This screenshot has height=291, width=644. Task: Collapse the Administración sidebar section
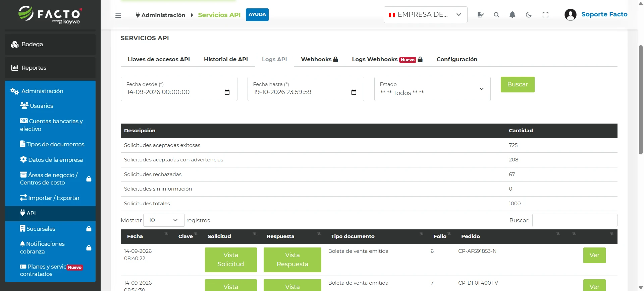pos(50,91)
